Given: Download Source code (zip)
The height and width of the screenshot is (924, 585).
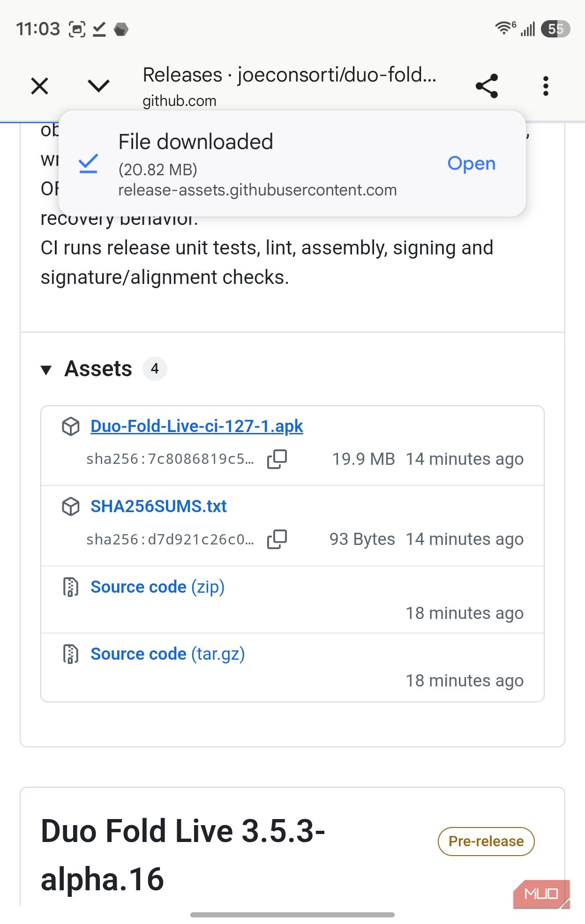Looking at the screenshot, I should tap(157, 587).
